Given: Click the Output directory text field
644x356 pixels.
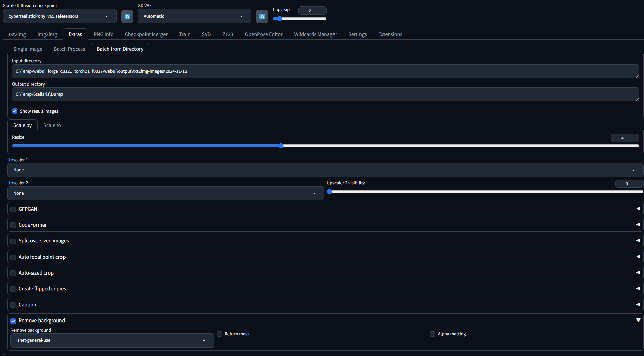Looking at the screenshot, I should [325, 94].
